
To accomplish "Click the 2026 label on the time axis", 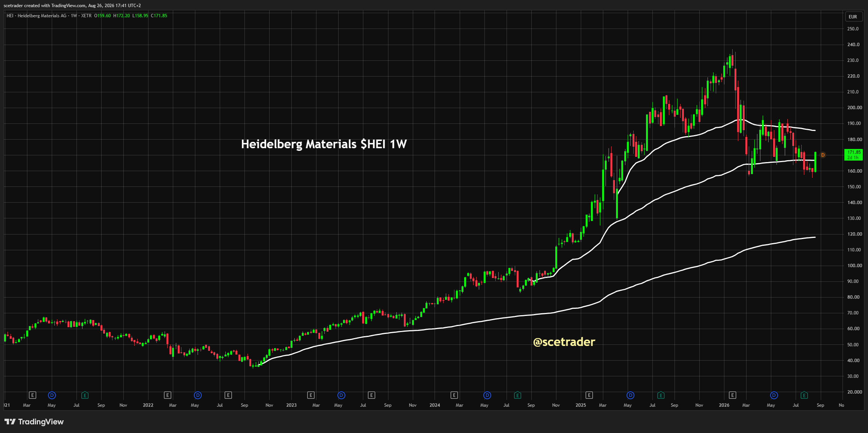I will pyautogui.click(x=724, y=405).
